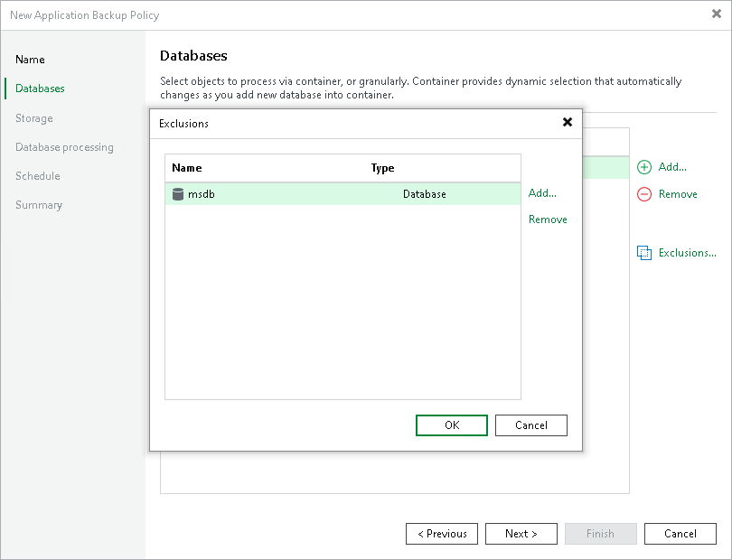732x560 pixels.
Task: Jump to the Summary step
Action: click(38, 205)
